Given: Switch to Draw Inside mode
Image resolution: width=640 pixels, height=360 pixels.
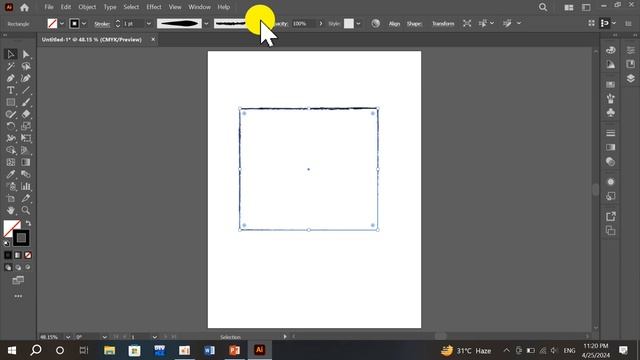Looking at the screenshot, I should 28,267.
